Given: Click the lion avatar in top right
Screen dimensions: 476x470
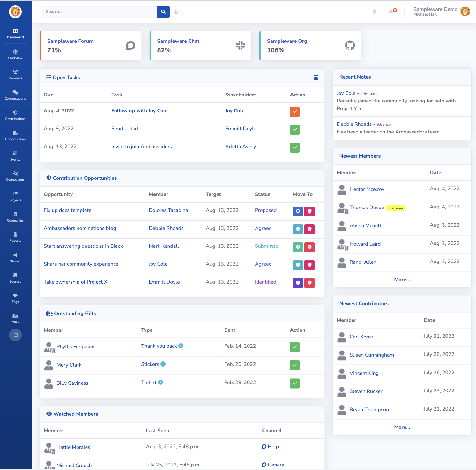Looking at the screenshot, I should 465,12.
